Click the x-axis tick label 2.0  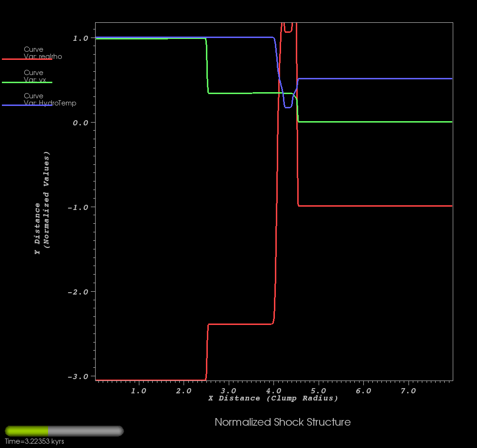pos(184,391)
